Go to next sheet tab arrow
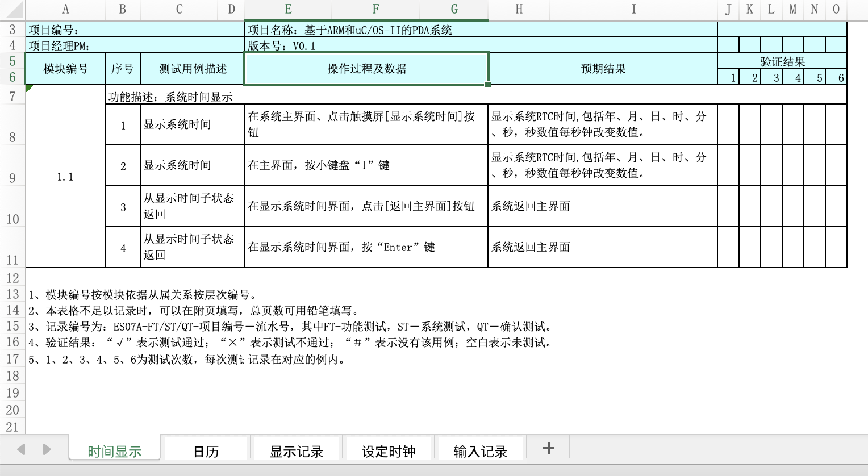 click(47, 449)
